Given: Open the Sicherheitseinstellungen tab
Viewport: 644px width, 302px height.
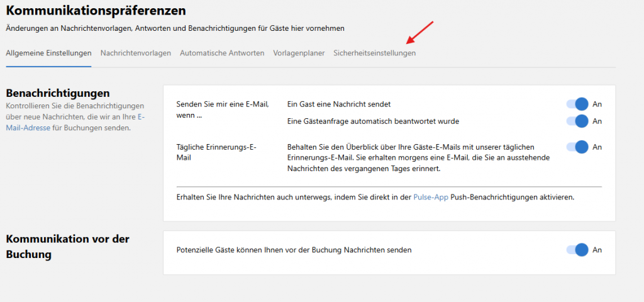Looking at the screenshot, I should (x=374, y=53).
